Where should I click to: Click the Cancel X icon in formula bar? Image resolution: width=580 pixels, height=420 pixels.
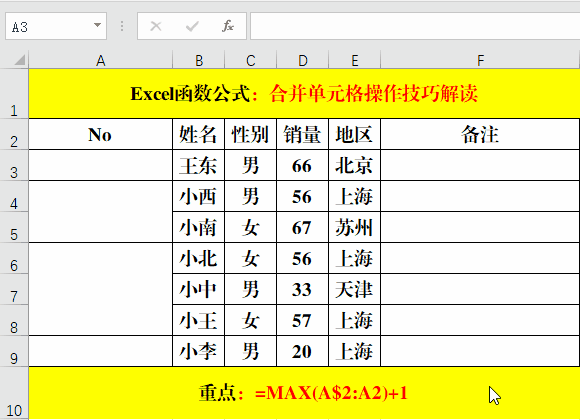tap(156, 26)
